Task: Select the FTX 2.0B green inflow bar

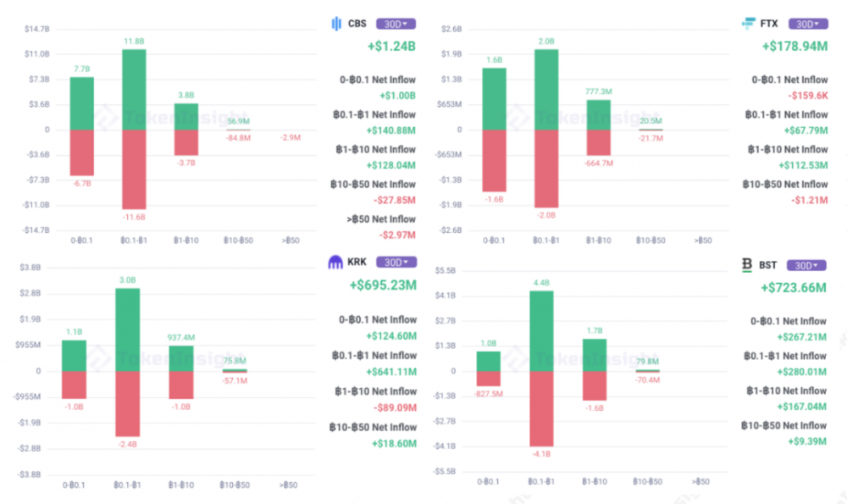Action: click(x=546, y=89)
